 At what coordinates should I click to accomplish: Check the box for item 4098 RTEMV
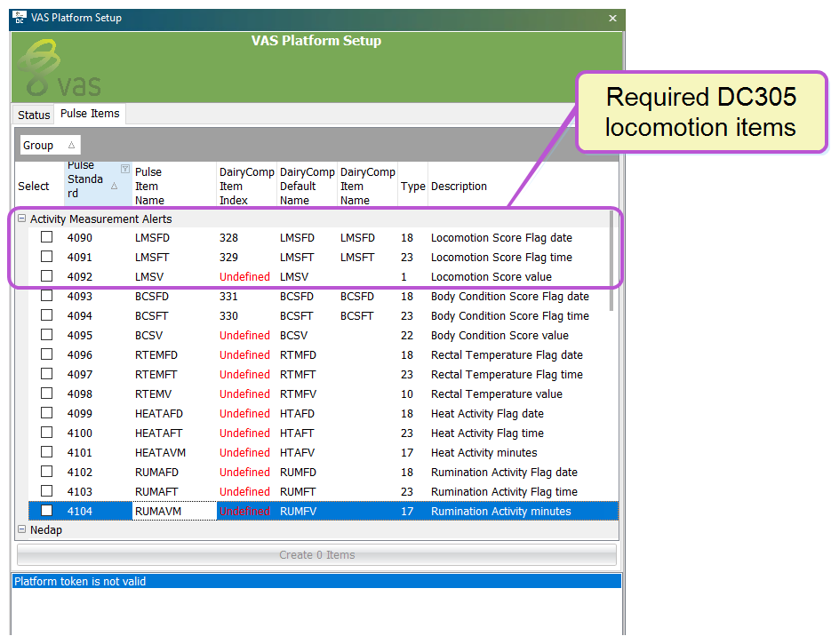47,394
